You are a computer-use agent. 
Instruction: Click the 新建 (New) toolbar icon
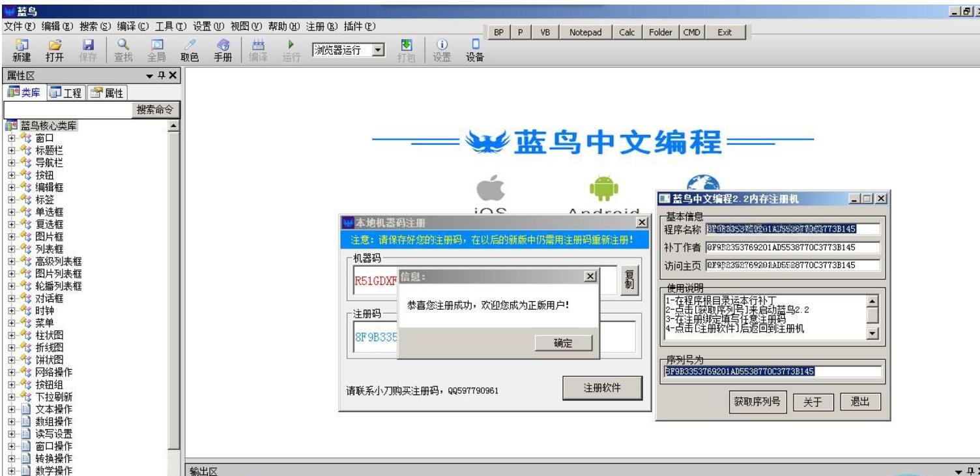[20, 44]
